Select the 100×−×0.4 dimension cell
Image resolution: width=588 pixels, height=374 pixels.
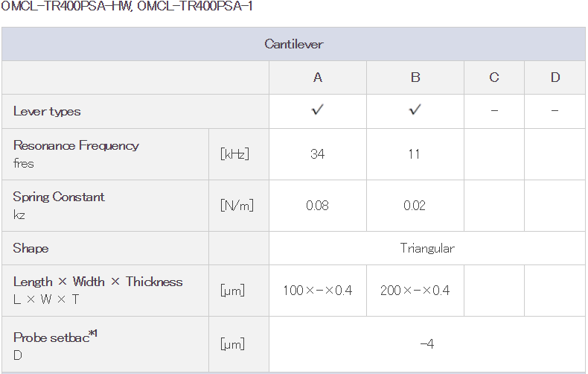pyautogui.click(x=318, y=291)
